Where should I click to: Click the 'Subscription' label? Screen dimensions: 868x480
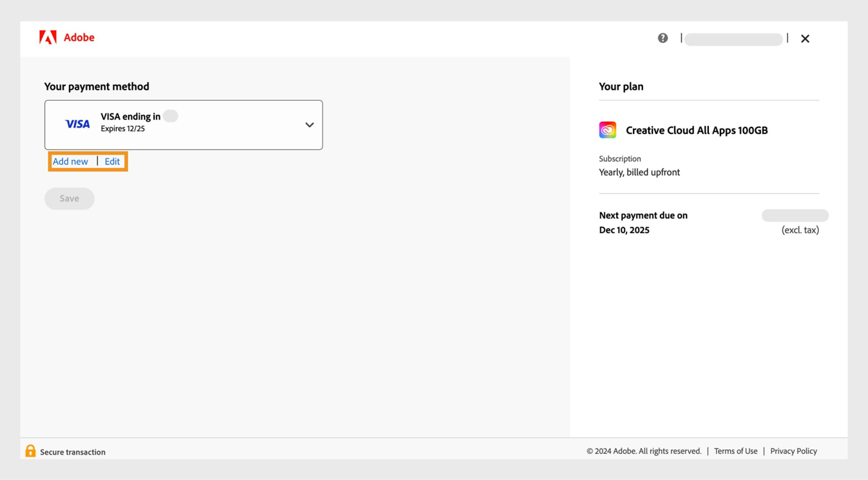[x=620, y=159]
